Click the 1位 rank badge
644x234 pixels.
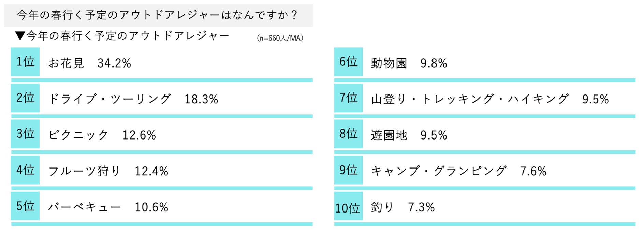25,62
